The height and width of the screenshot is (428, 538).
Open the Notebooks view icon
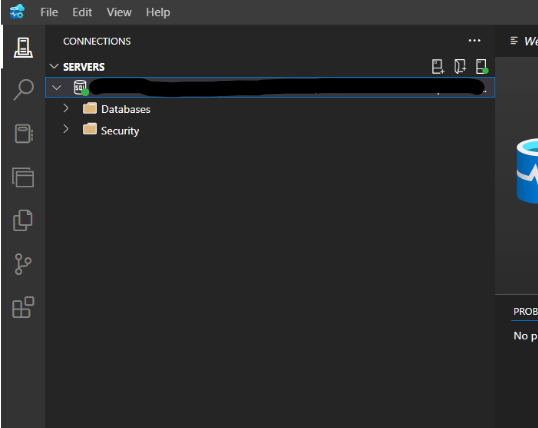point(23,133)
